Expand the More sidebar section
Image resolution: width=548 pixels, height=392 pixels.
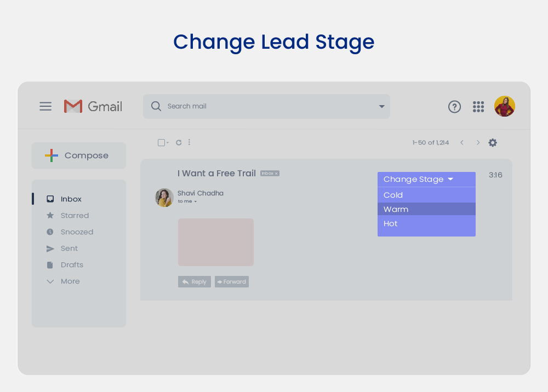(x=63, y=281)
